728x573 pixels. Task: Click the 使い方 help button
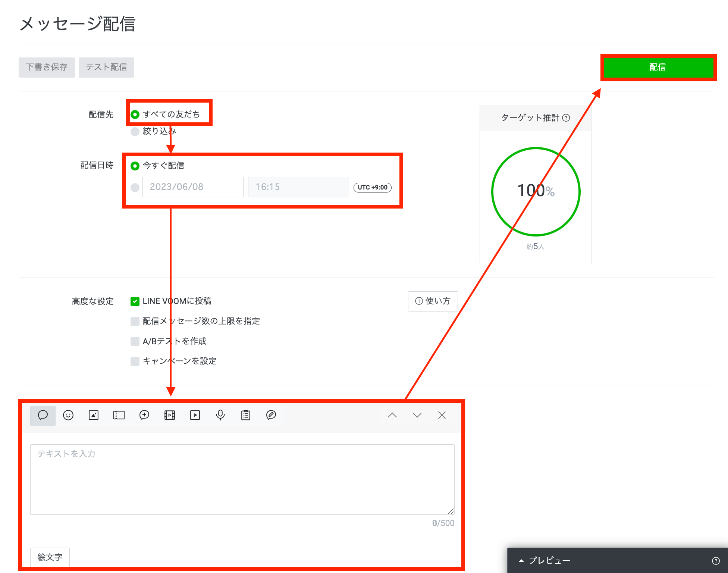tap(433, 301)
